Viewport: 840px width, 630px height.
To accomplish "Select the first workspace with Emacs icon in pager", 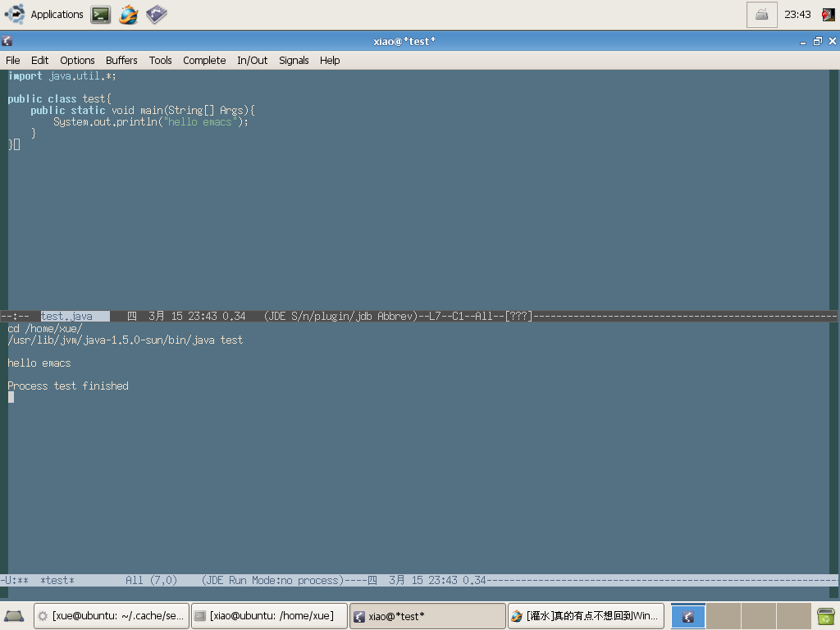I will click(688, 616).
